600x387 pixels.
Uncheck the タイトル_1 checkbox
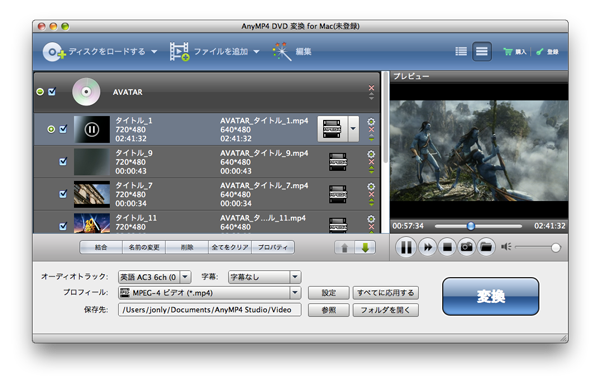63,129
